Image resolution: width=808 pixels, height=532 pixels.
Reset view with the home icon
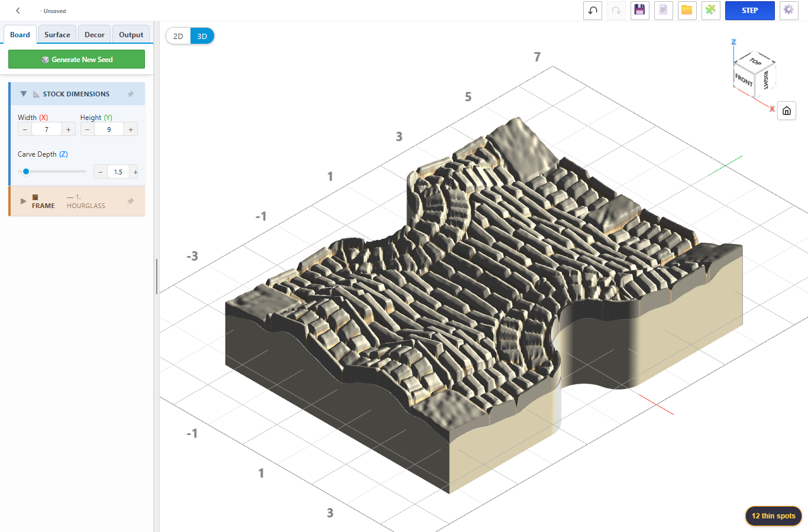click(787, 111)
